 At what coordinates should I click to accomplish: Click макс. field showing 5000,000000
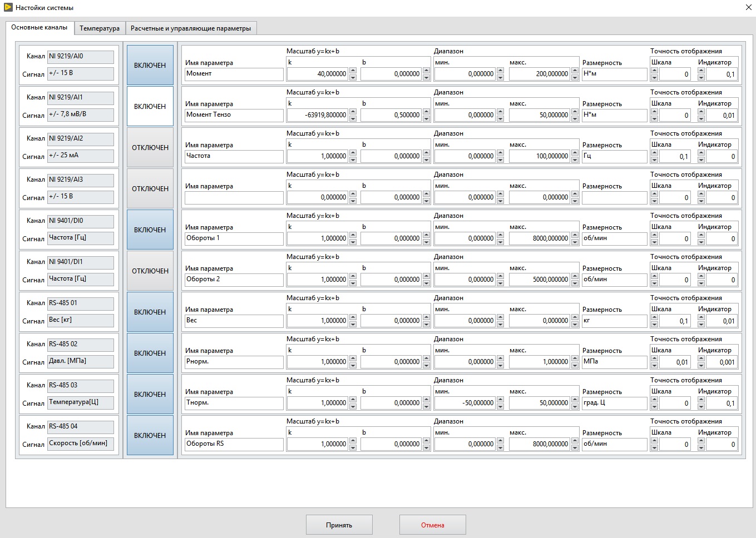(x=540, y=280)
